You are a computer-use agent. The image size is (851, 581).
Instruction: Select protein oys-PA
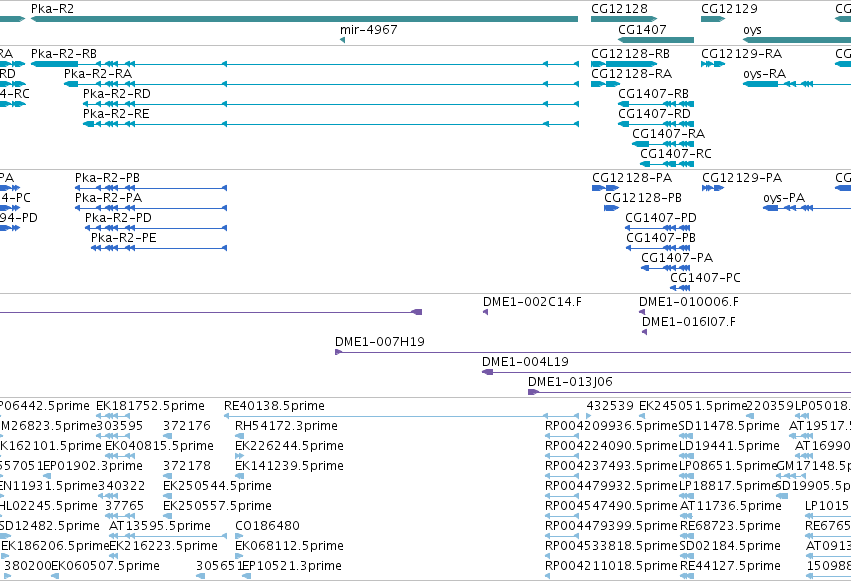click(x=807, y=208)
